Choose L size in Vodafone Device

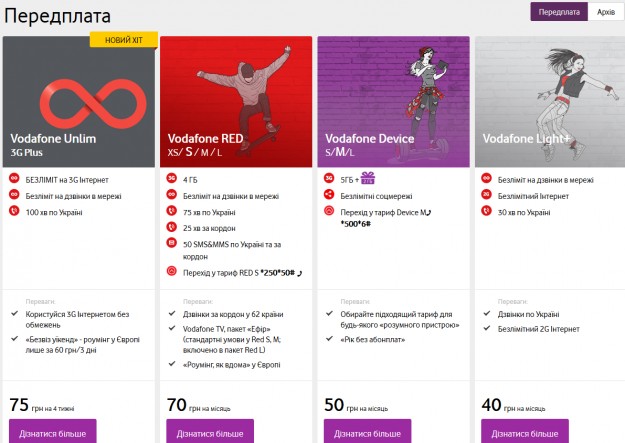click(356, 154)
